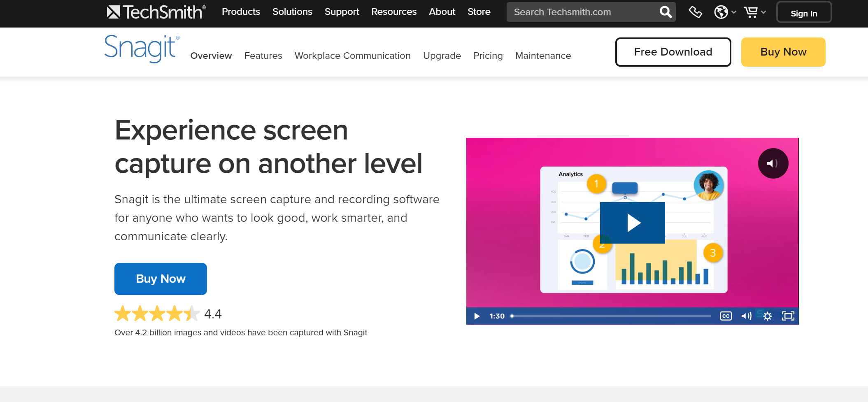Open the About menu

tap(442, 12)
